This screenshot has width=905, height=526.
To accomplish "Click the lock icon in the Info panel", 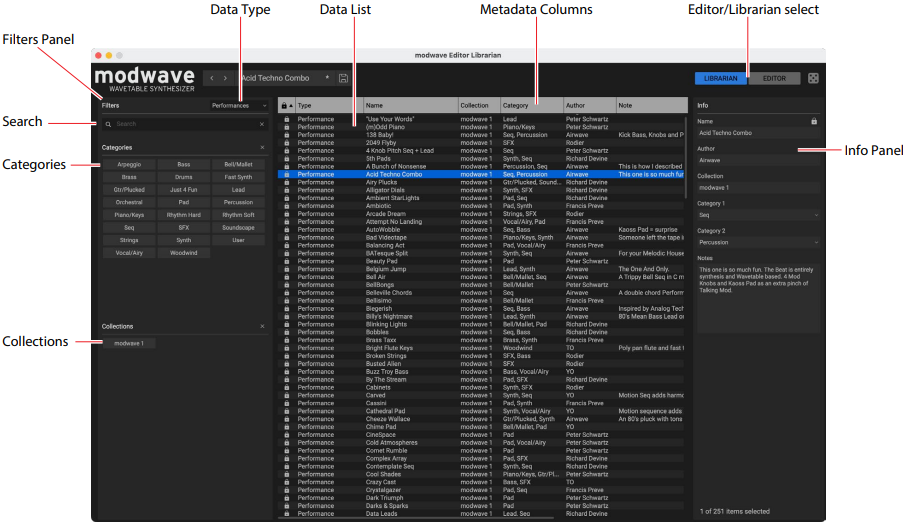I will tap(813, 121).
